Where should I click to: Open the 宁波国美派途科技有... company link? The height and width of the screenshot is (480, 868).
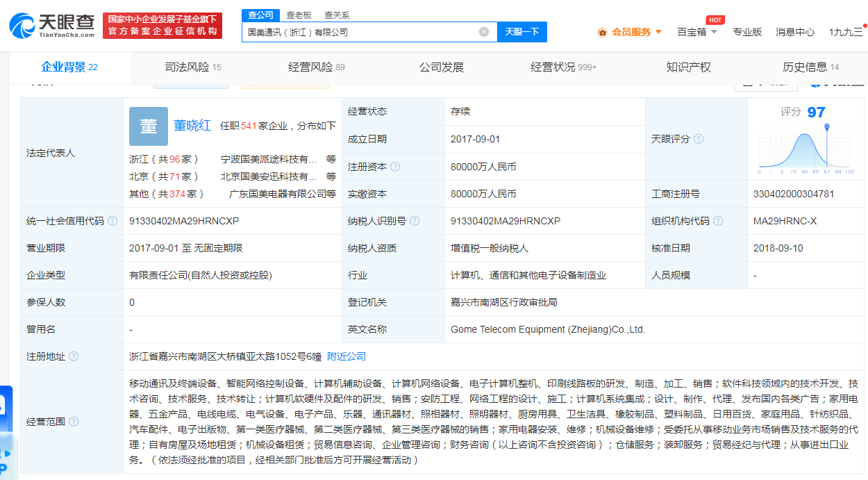point(269,159)
